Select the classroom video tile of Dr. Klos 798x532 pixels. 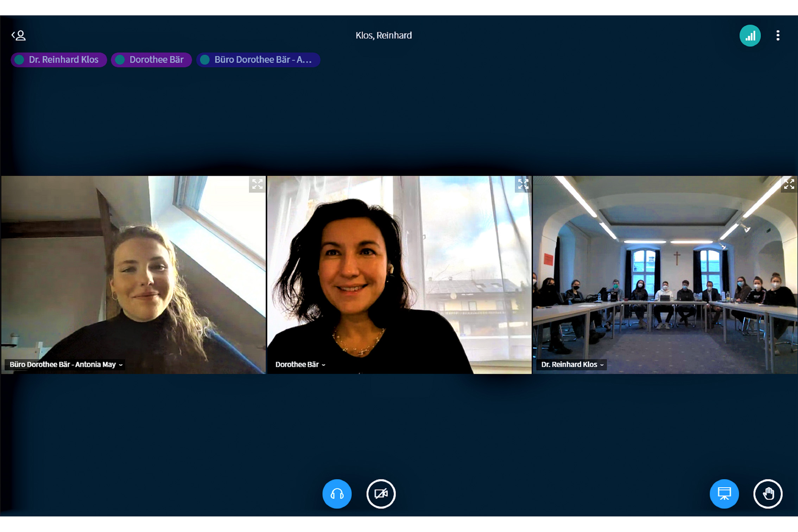coord(665,275)
